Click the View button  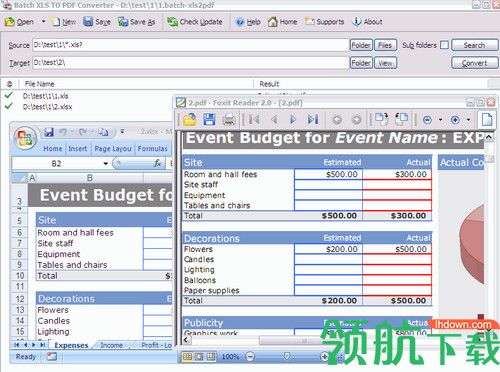[x=385, y=63]
